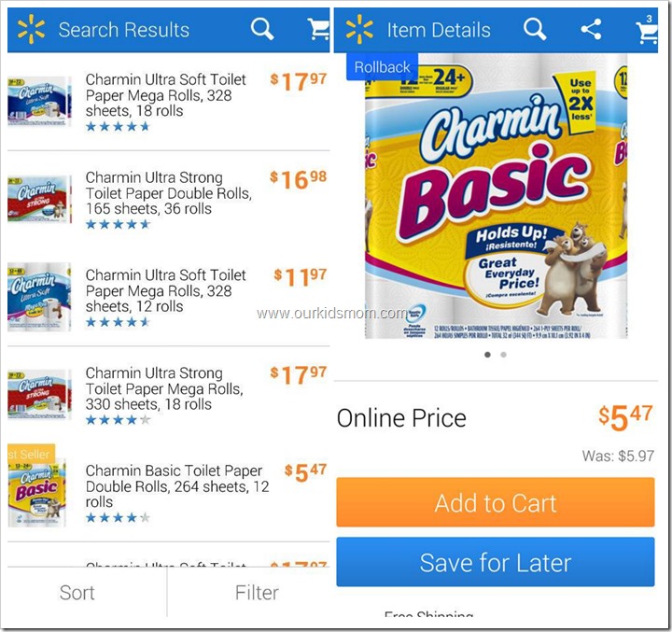Open Charmin Ultra Strong 36 rolls listing
Screen dimensions: 672x632
[168, 200]
